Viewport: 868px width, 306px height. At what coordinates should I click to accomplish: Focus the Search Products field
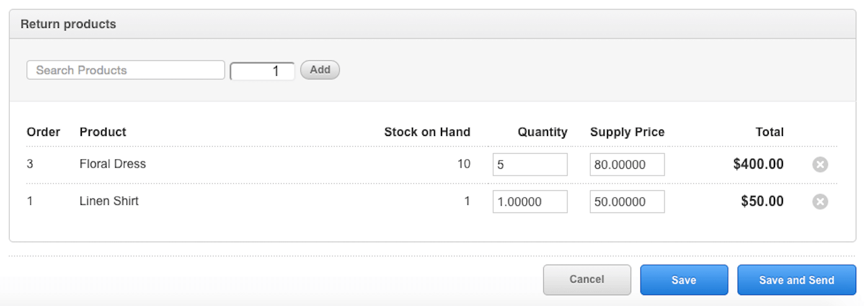click(x=125, y=70)
